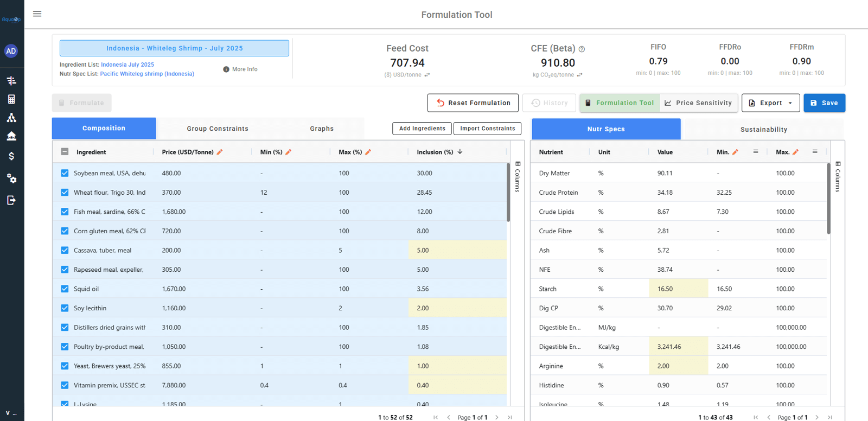The width and height of the screenshot is (868, 421).
Task: Click Starch value 16.50 highlighted cell
Action: tap(678, 289)
